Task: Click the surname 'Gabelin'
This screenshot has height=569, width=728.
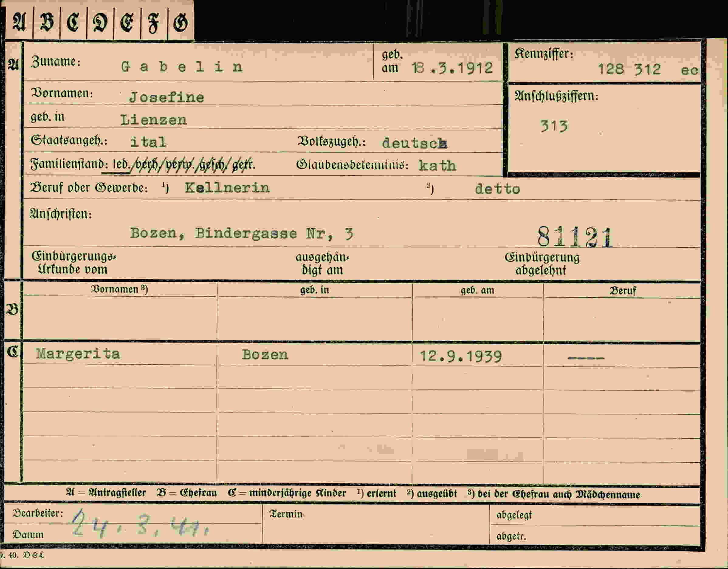Action: coord(182,67)
